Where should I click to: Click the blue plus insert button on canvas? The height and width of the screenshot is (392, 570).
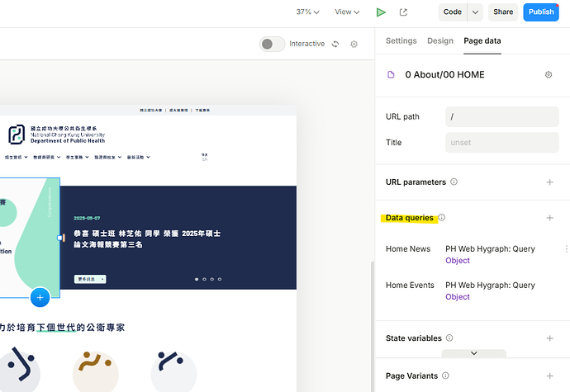pyautogui.click(x=40, y=297)
